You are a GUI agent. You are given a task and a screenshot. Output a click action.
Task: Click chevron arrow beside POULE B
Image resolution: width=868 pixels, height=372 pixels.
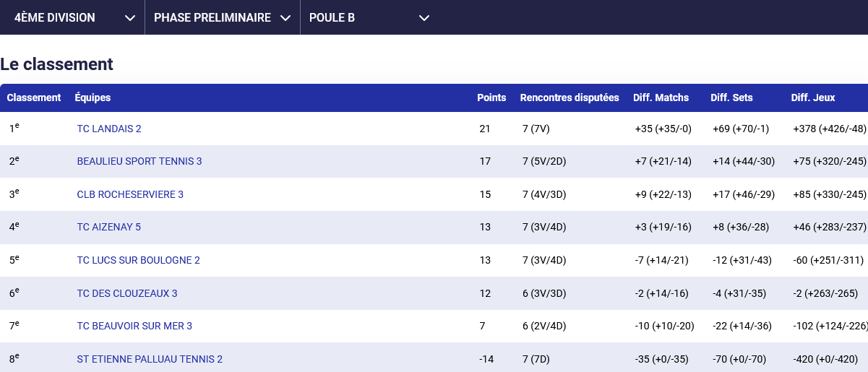pos(424,18)
